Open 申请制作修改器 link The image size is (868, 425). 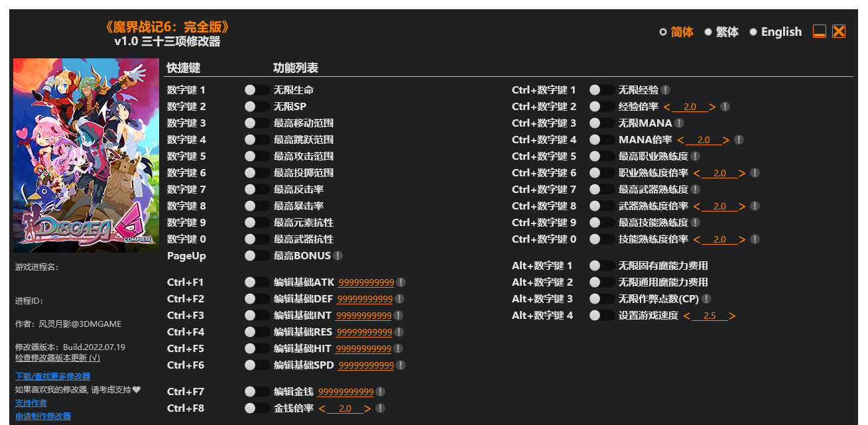(x=43, y=416)
